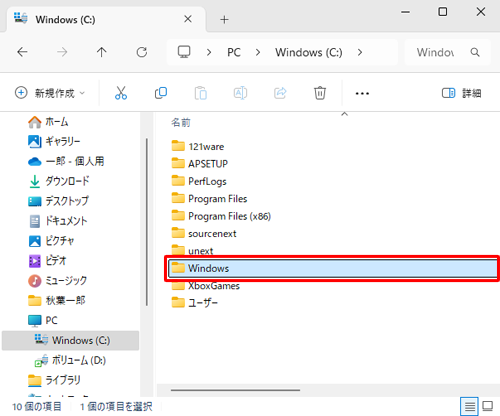
Task: Select the sourcenext folder
Action: 204,234
